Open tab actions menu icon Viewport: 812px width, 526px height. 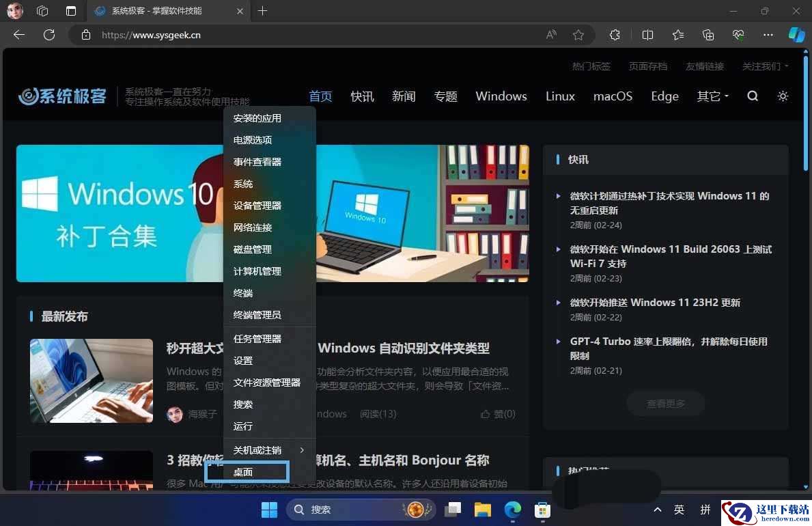point(71,10)
